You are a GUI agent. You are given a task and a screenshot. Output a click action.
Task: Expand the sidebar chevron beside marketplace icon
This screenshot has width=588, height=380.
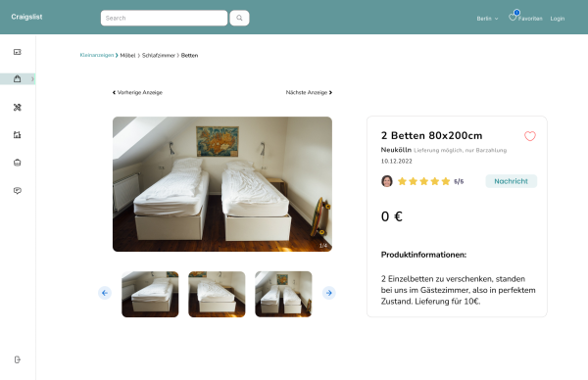point(32,78)
